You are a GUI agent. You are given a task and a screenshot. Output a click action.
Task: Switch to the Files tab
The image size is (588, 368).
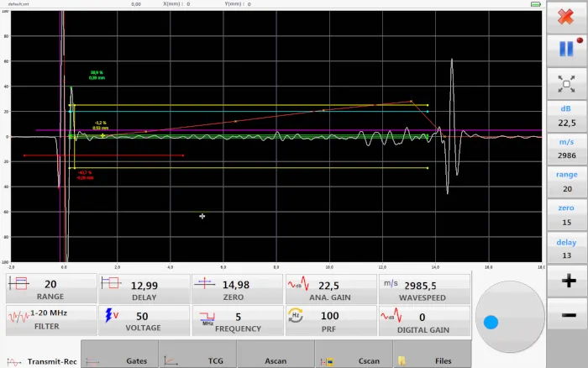(x=433, y=354)
